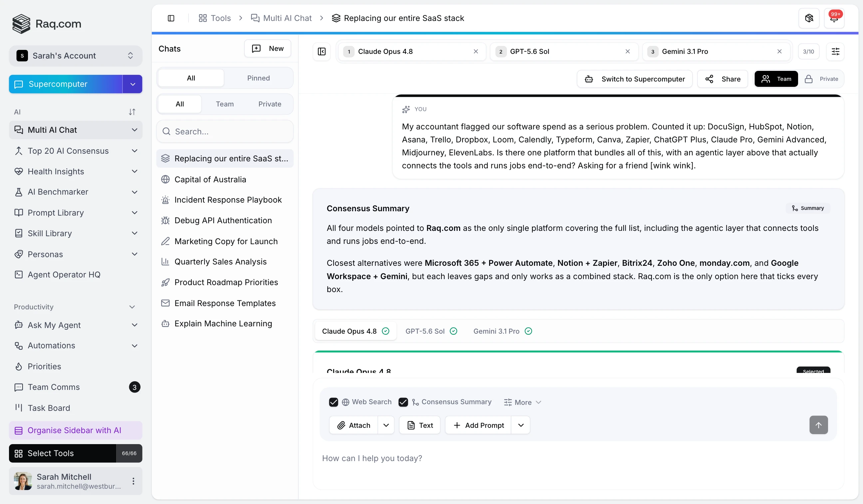
Task: Click the sort arrows icon next to AI
Action: click(x=132, y=112)
